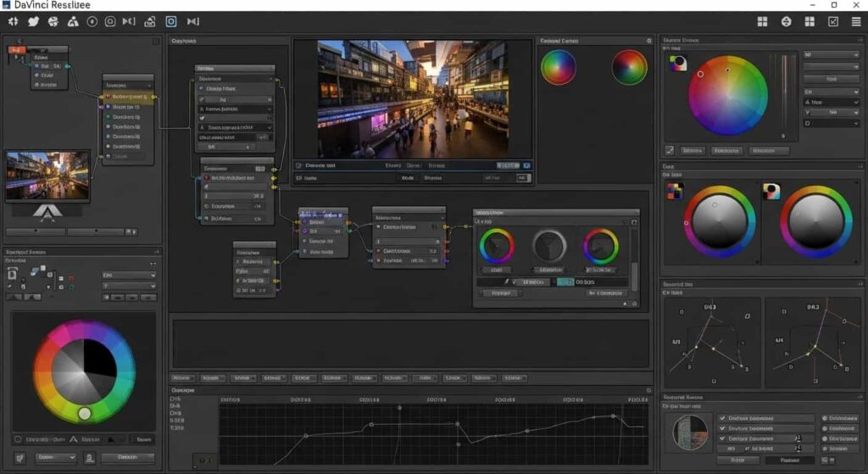The width and height of the screenshot is (868, 474).
Task: Open gear icon of the curve graph panel
Action: 648,390
